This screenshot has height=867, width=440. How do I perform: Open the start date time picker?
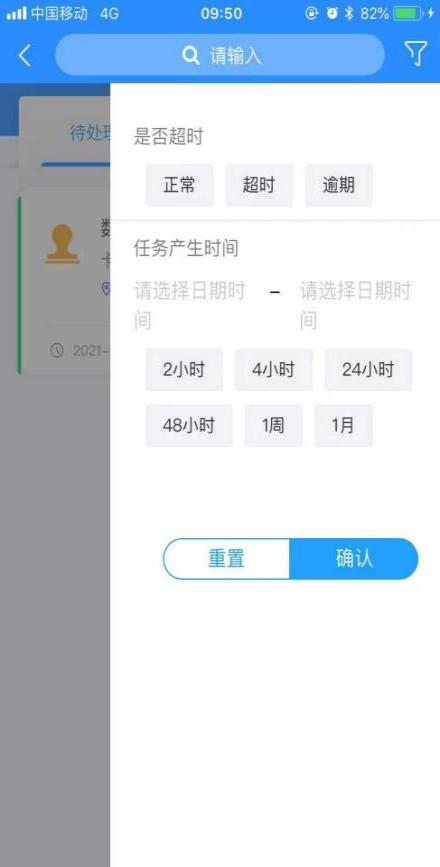pyautogui.click(x=190, y=305)
